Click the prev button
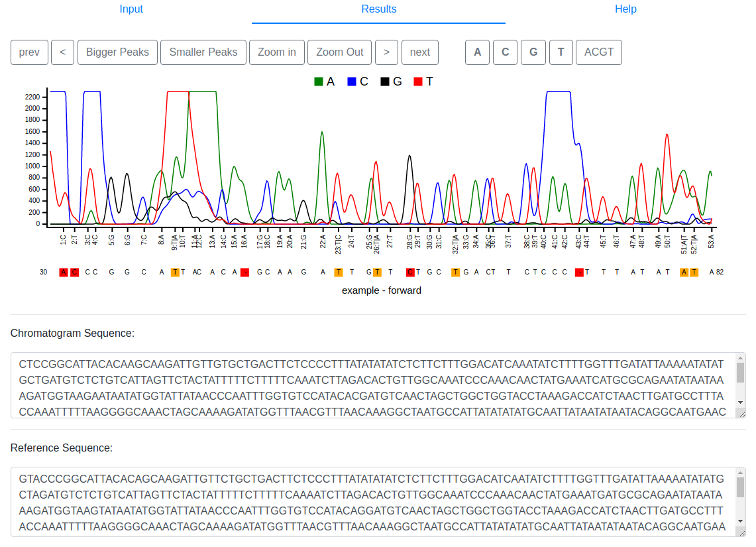756x547 pixels. click(x=29, y=52)
